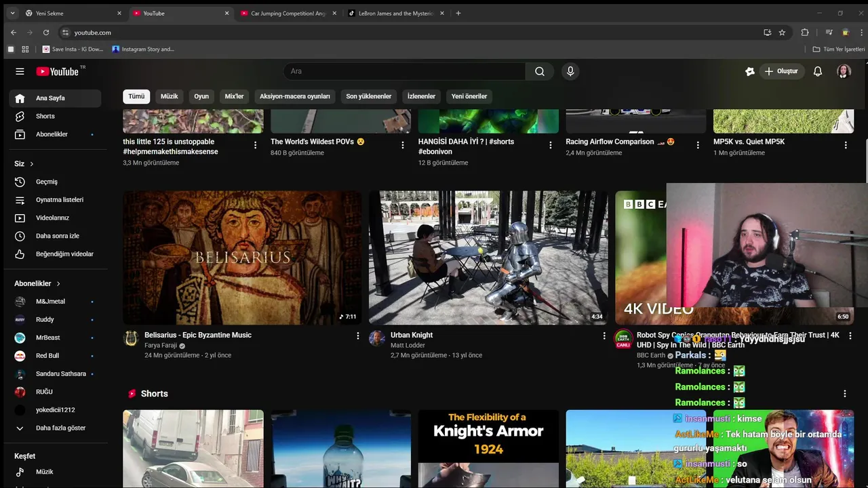Open Belisarius - Epic Byzantine Music title

198,335
